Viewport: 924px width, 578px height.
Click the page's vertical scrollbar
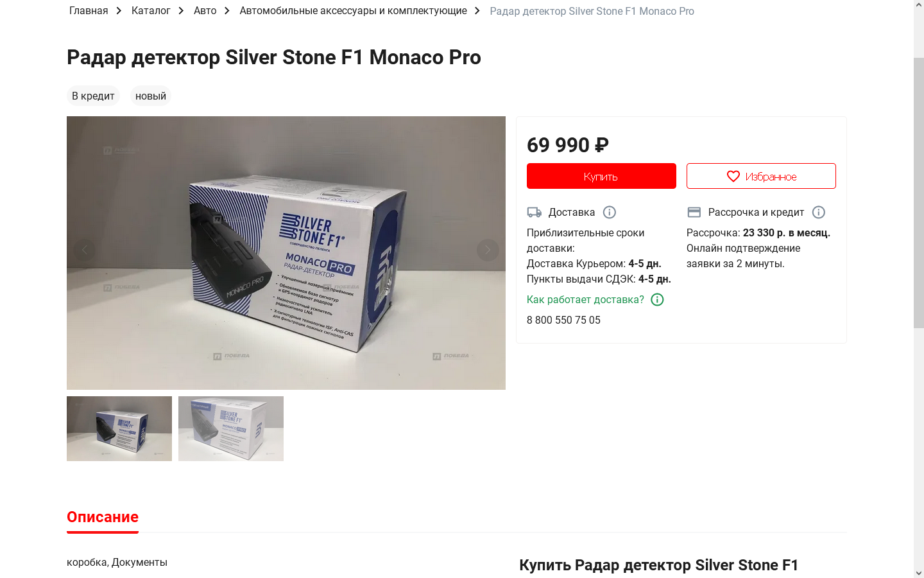(x=919, y=193)
